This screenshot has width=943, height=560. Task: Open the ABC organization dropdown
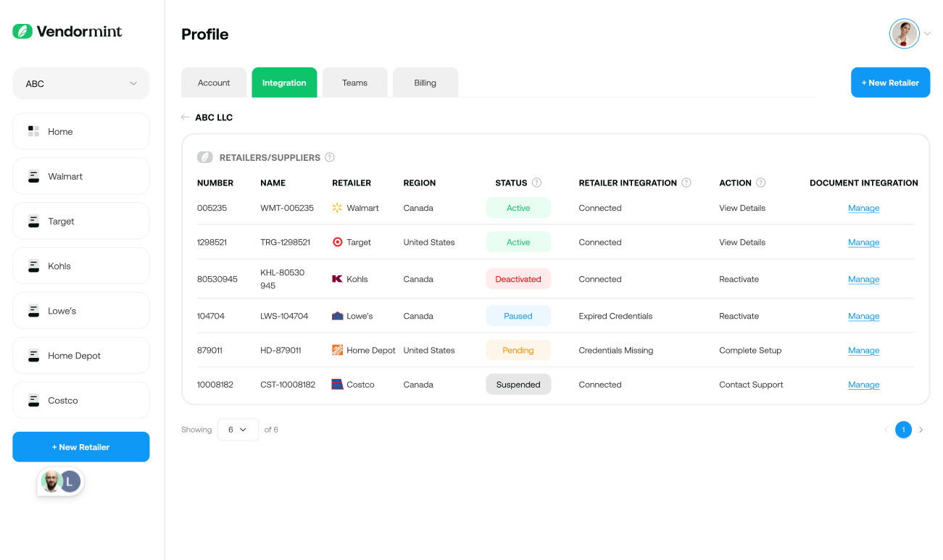pyautogui.click(x=81, y=83)
